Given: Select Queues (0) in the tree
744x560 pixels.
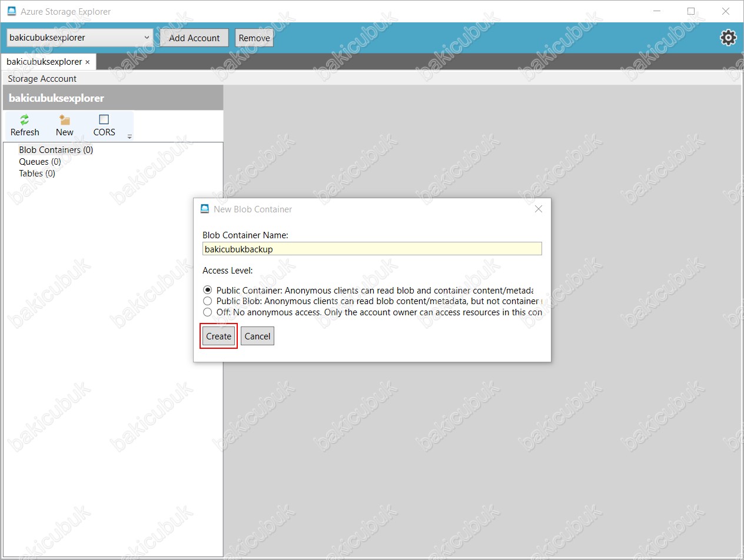Looking at the screenshot, I should [x=40, y=162].
